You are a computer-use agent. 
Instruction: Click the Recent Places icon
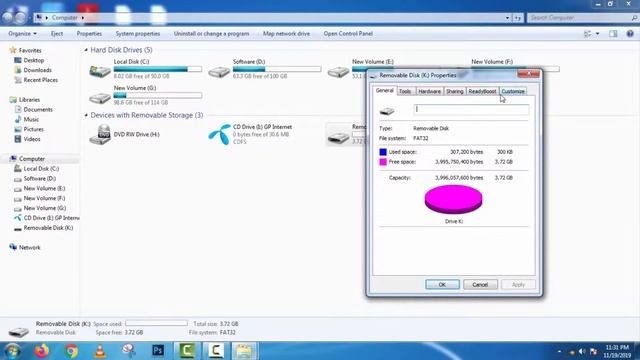[x=18, y=80]
